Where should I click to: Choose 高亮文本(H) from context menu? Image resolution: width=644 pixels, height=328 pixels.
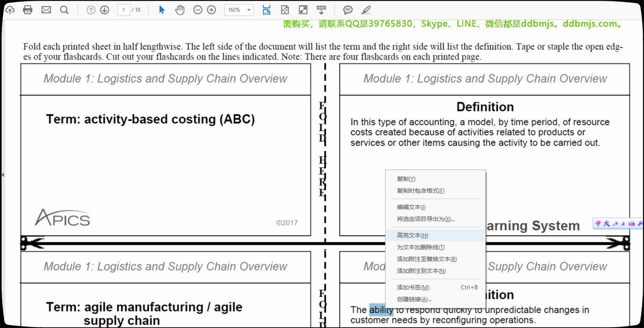412,236
